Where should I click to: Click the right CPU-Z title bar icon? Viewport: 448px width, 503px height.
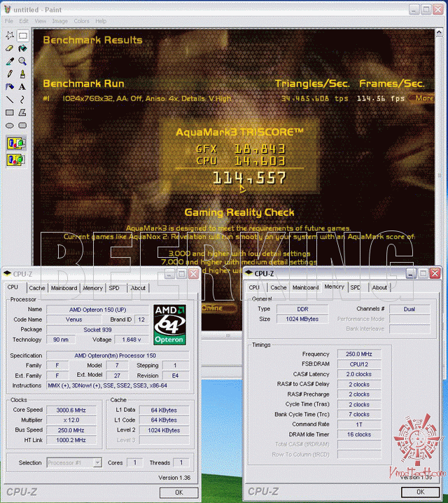coord(248,273)
